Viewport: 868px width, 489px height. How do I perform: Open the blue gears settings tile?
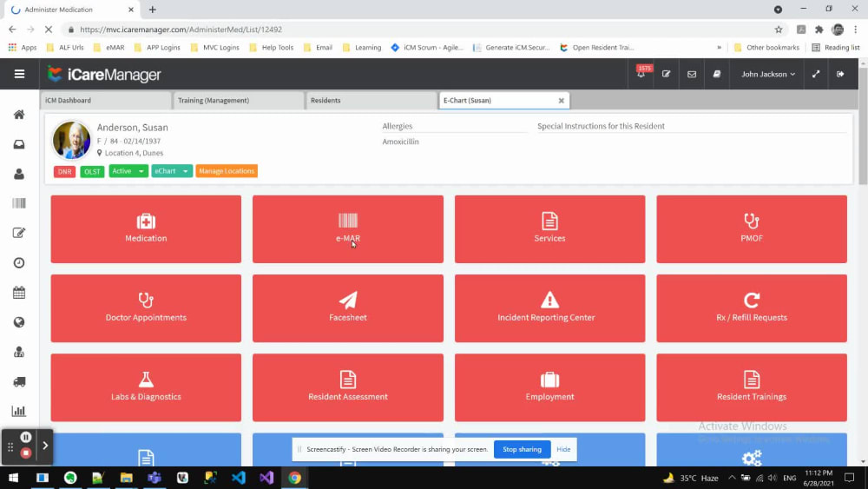752,450
